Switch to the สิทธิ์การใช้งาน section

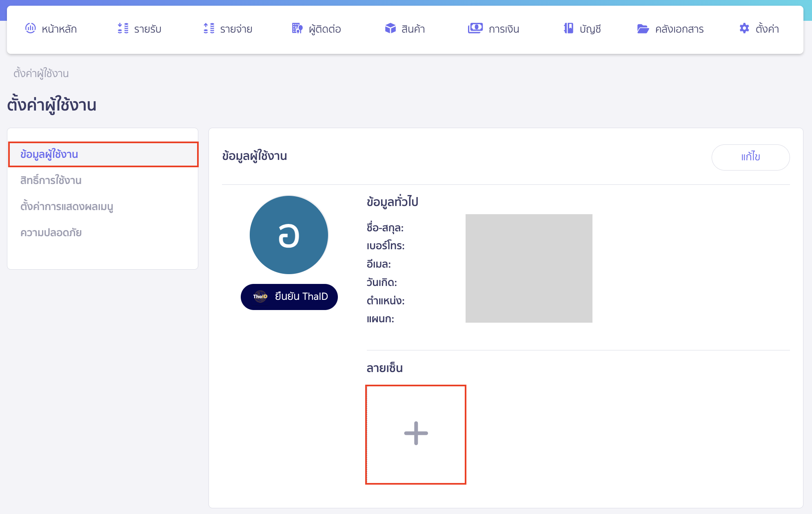[51, 180]
